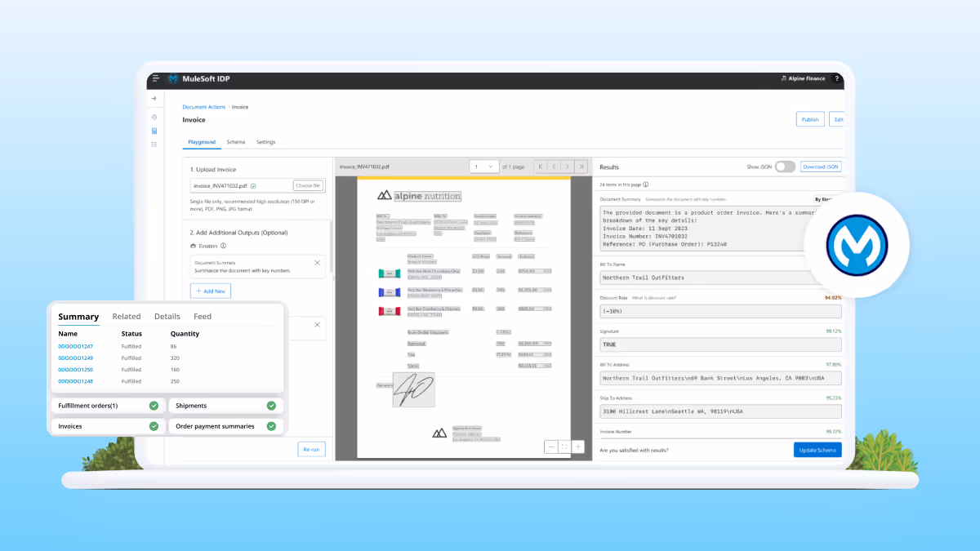Open order link 0000001250
Image resolution: width=980 pixels, height=551 pixels.
[75, 370]
